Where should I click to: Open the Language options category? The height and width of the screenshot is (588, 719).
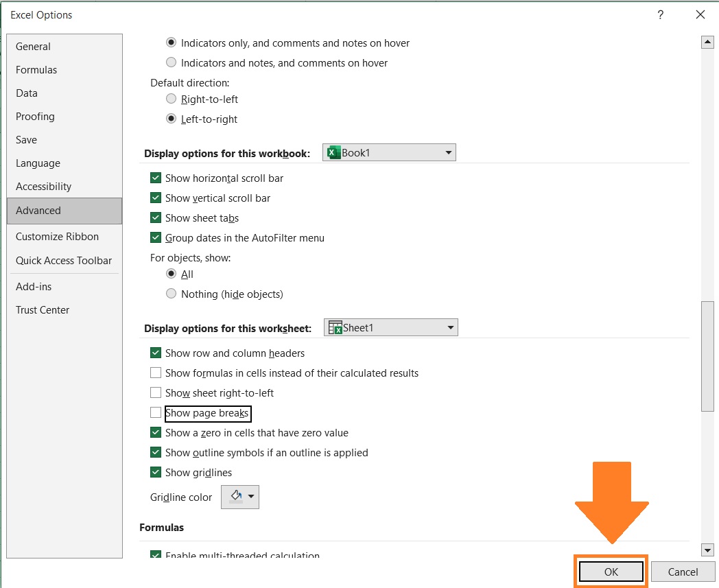point(64,163)
